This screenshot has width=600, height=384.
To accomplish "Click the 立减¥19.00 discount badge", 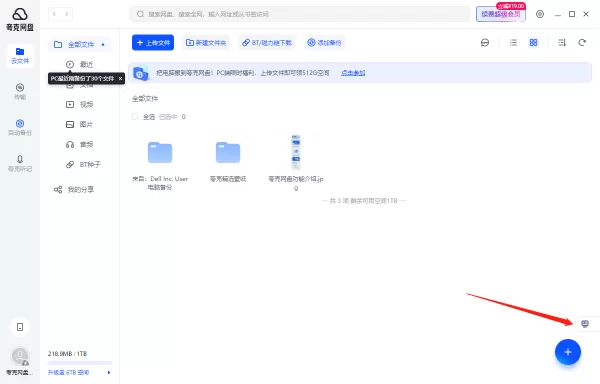I will coord(510,6).
